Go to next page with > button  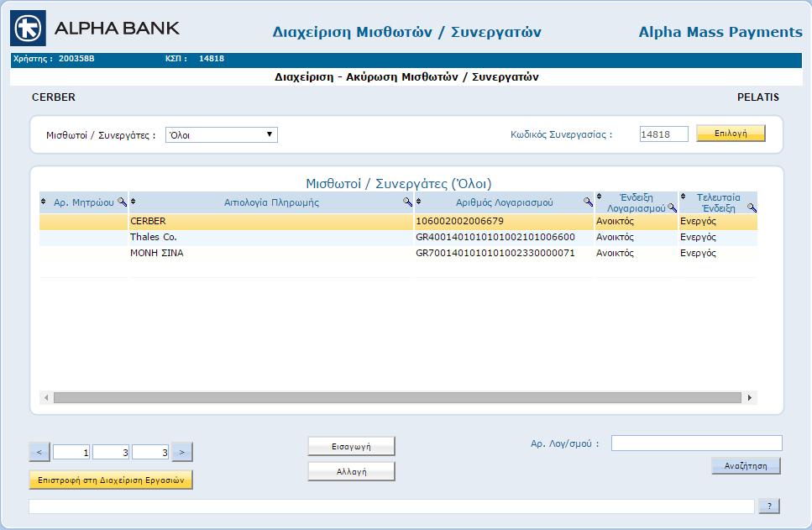pos(181,452)
